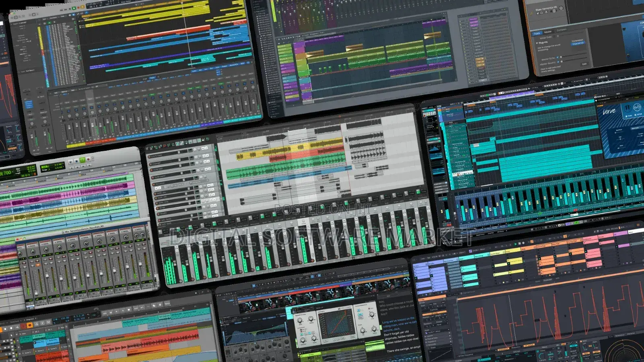The height and width of the screenshot is (362, 644).
Task: Click the Stop button in the Pro Tools transport
Action: (76, 161)
